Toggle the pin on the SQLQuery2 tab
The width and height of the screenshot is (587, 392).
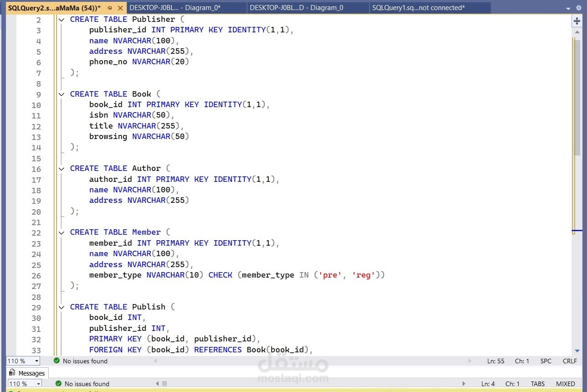(x=109, y=8)
